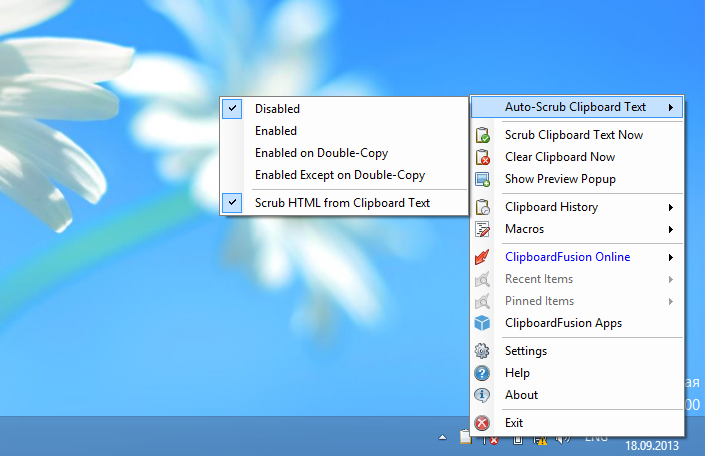Choose Enabled on Double-Copy

point(344,153)
